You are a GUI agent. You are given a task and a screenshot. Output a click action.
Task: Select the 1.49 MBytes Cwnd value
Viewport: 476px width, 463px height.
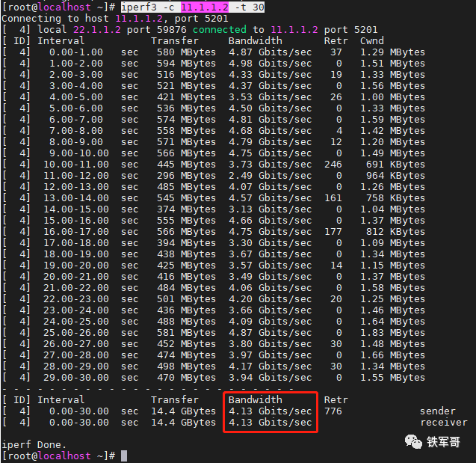tap(392, 153)
